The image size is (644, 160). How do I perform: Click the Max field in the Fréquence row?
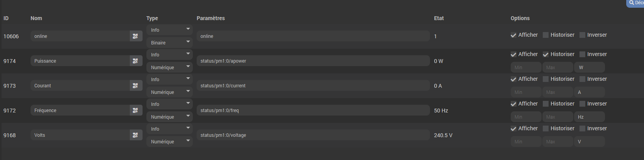tap(557, 117)
